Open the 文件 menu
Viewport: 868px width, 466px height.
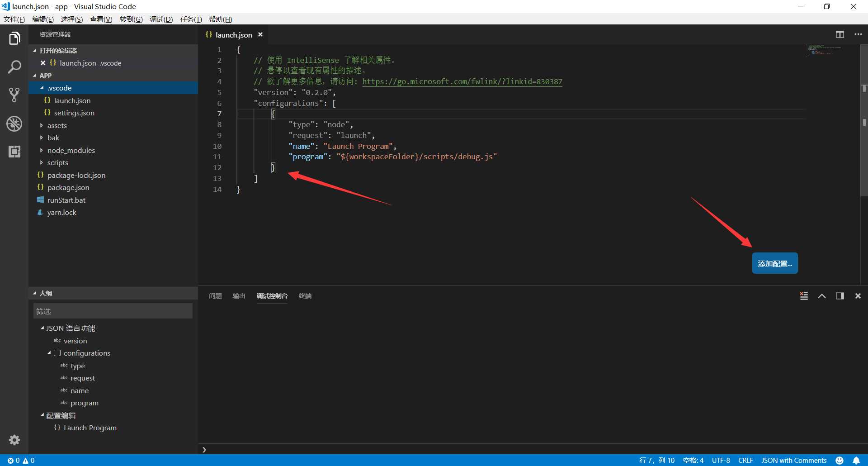tap(14, 19)
